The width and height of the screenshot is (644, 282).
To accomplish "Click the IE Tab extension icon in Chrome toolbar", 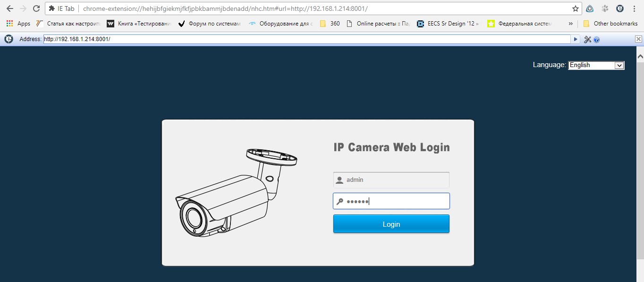I will [620, 9].
